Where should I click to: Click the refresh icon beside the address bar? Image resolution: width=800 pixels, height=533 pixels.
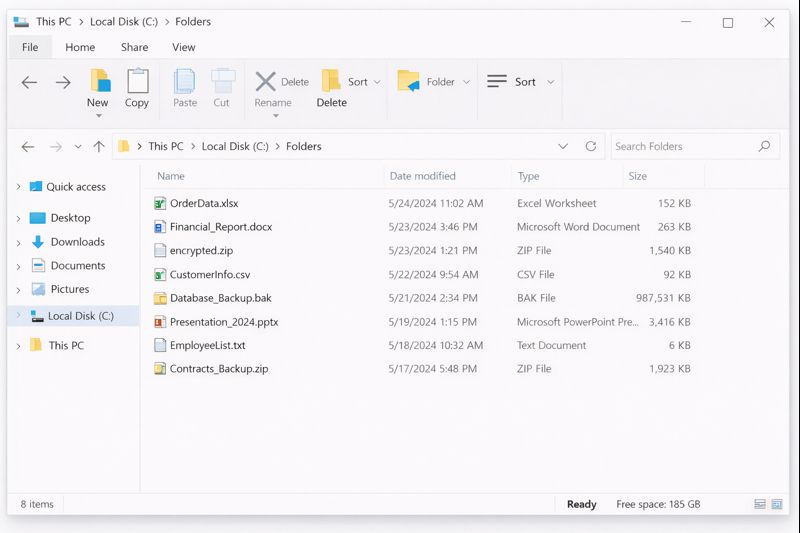591,146
